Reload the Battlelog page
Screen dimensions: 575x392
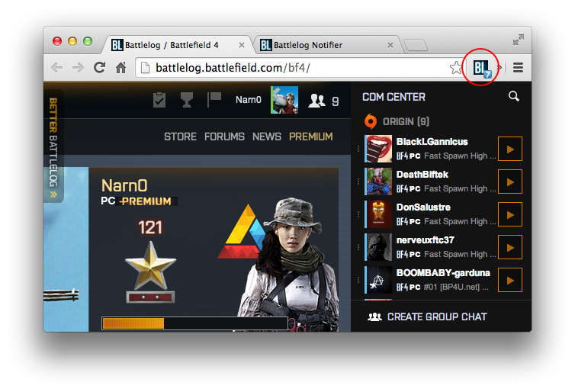99,67
